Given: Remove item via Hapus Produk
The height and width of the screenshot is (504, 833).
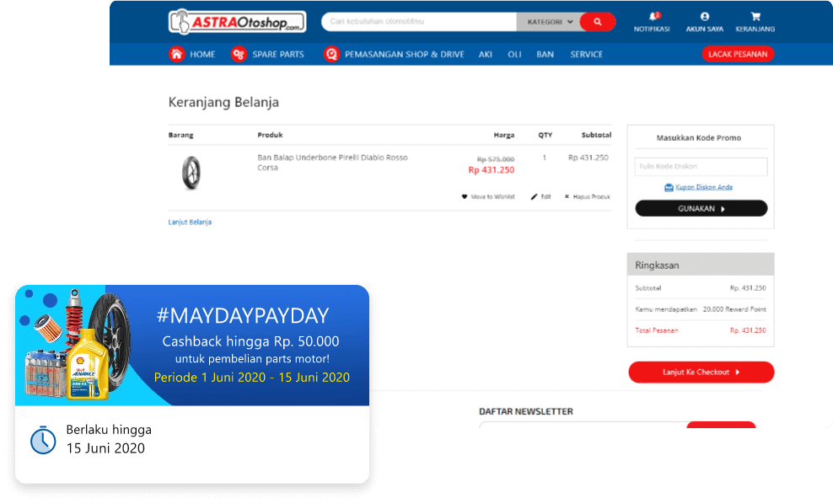Looking at the screenshot, I should coord(587,196).
